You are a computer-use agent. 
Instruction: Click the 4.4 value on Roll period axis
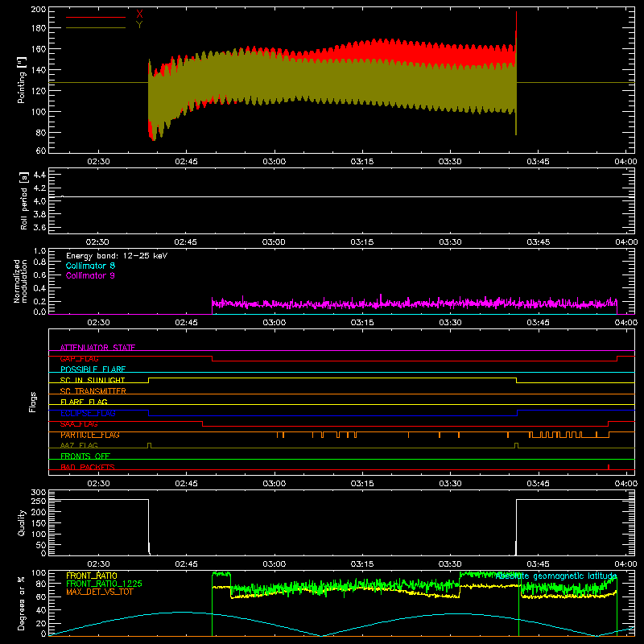point(39,175)
